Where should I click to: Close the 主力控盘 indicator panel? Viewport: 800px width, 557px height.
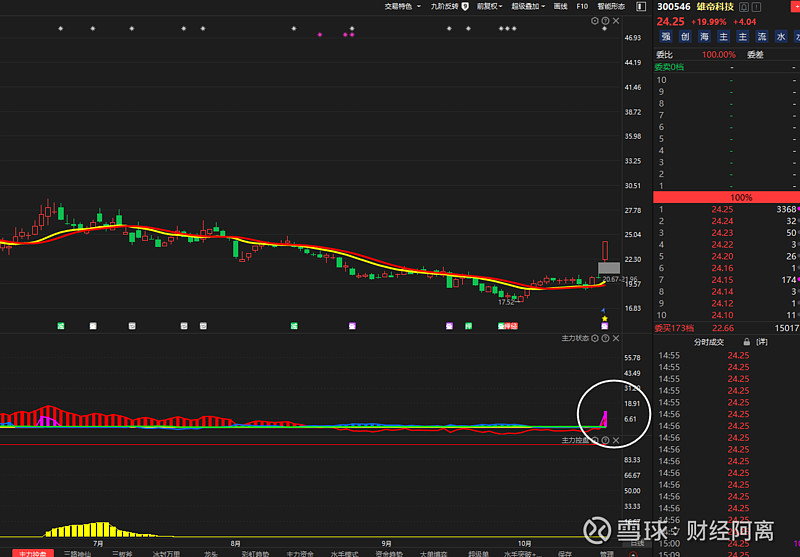616,440
